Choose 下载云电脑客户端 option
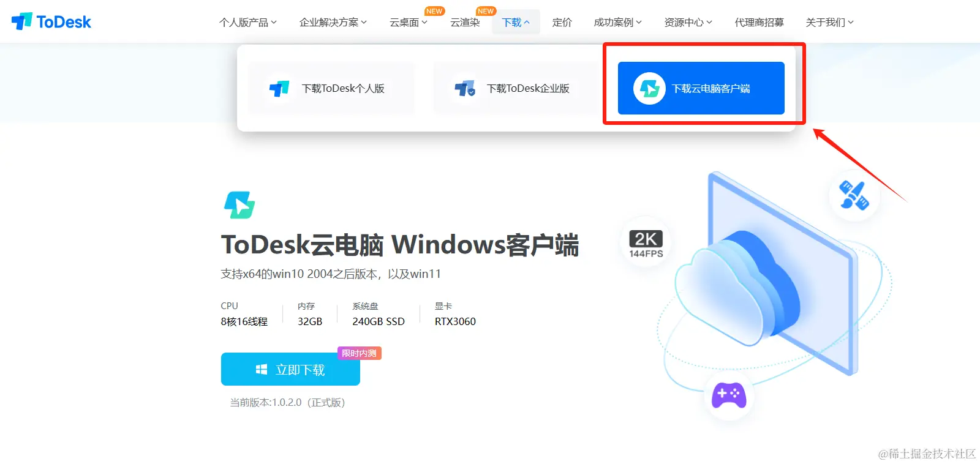Viewport: 980px width, 464px height. coord(701,88)
